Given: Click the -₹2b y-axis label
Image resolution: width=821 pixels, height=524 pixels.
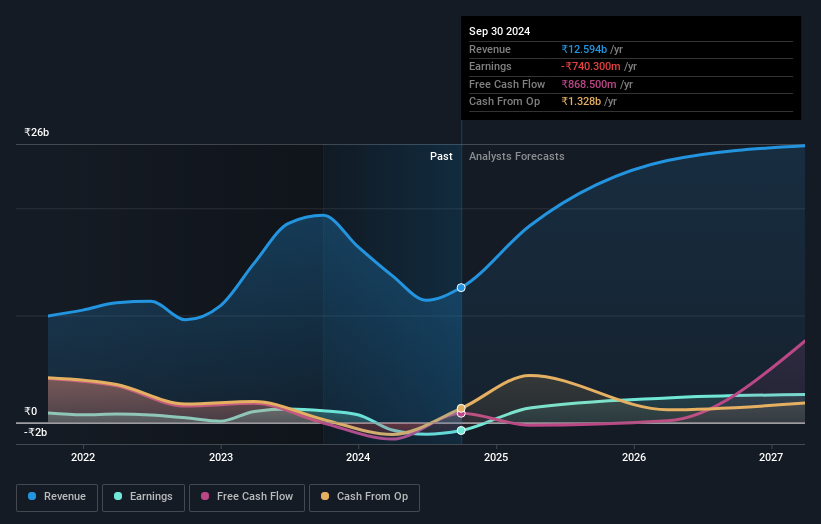Looking at the screenshot, I should (x=36, y=432).
